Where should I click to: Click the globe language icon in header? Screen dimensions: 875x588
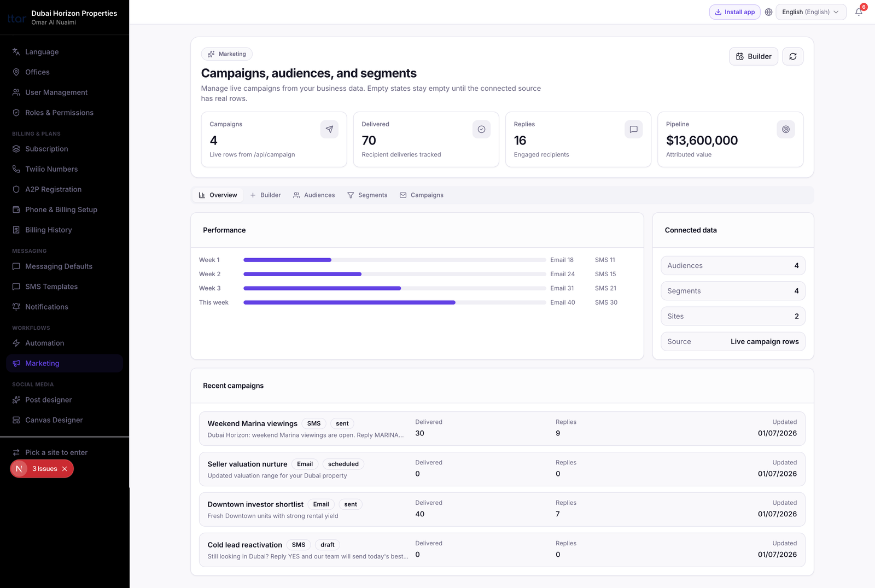coord(768,12)
